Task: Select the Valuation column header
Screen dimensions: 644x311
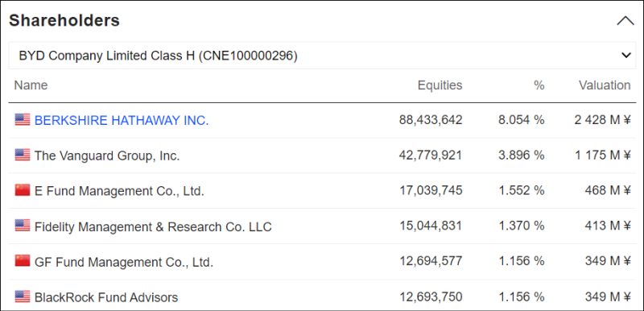Action: (605, 85)
